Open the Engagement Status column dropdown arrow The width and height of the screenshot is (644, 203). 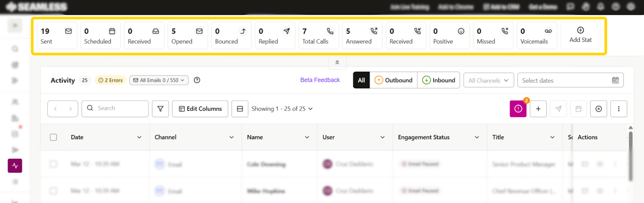[x=477, y=137]
